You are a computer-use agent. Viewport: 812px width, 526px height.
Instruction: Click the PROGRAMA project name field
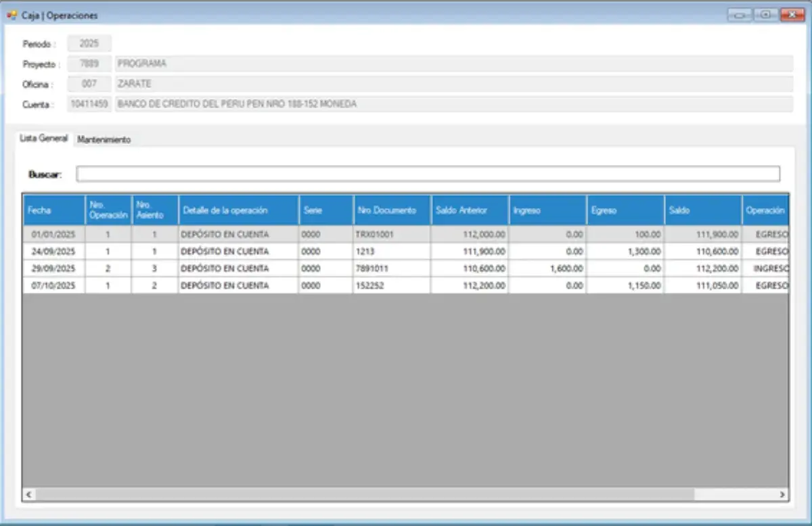coord(453,64)
